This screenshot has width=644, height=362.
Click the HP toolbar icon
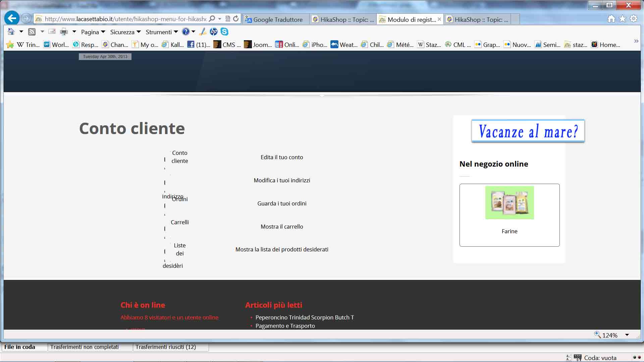point(214,32)
